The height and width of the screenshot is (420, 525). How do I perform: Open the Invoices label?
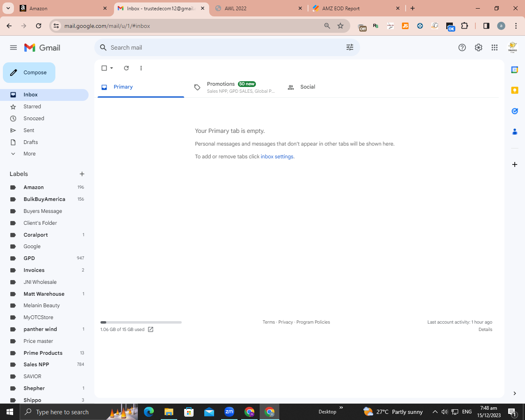tap(44, 270)
